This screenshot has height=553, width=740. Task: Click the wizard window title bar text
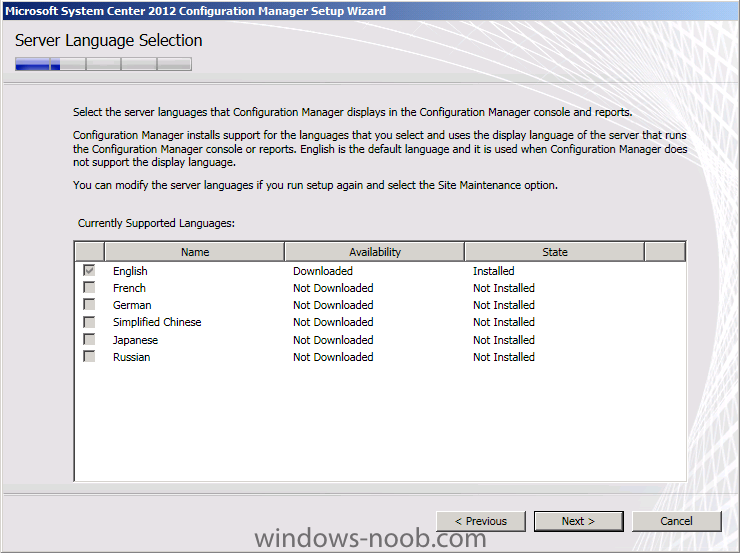195,10
